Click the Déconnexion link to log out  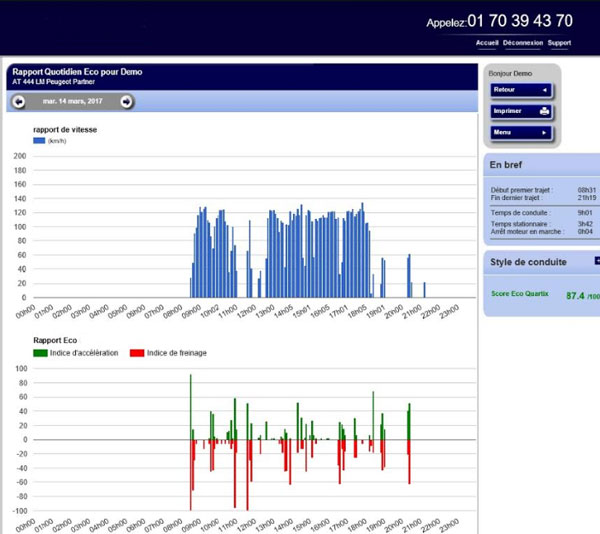coord(523,43)
